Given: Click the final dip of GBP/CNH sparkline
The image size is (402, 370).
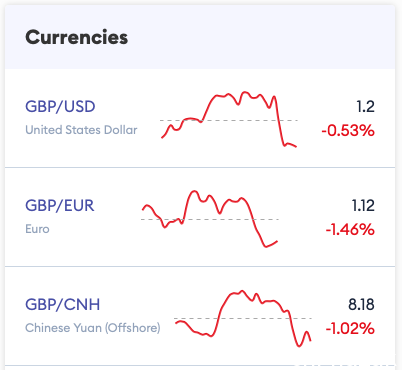Looking at the screenshot, I should pyautogui.click(x=299, y=345).
